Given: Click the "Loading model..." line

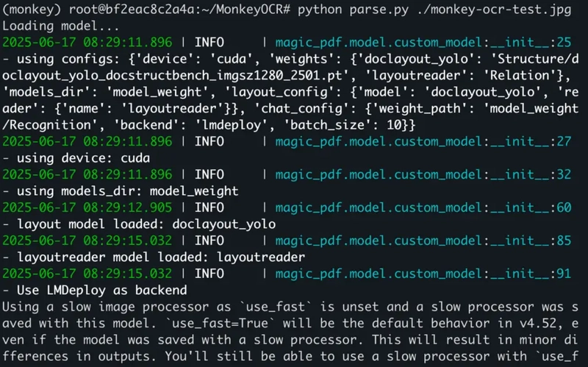Looking at the screenshot, I should (x=61, y=26).
